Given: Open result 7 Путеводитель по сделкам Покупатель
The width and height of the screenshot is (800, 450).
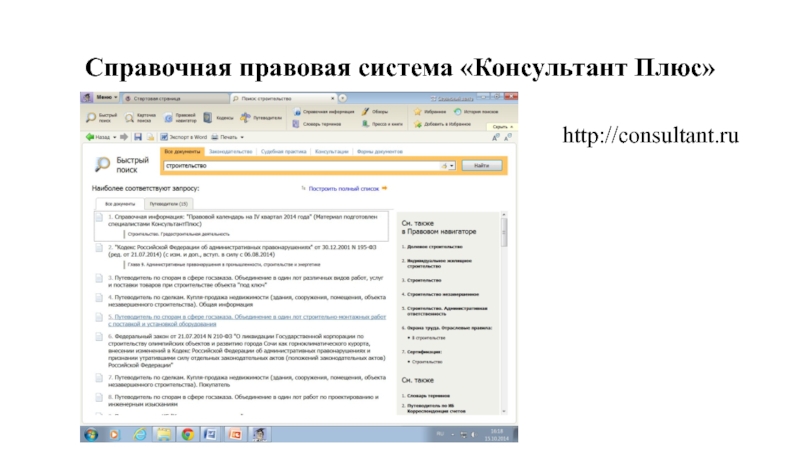Looking at the screenshot, I should 247,381.
